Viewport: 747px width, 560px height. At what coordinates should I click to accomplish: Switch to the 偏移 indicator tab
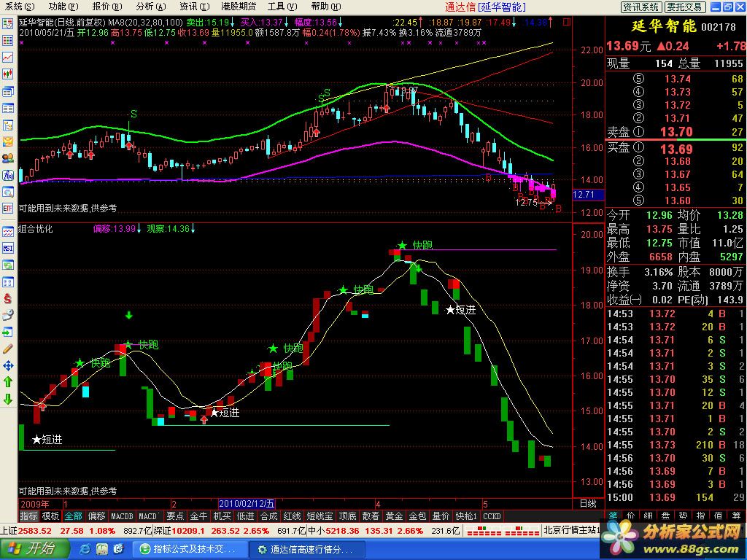[x=97, y=516]
